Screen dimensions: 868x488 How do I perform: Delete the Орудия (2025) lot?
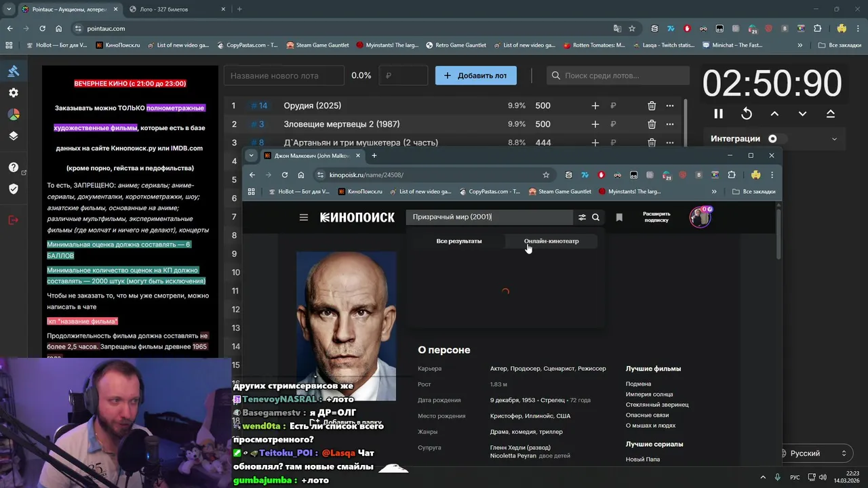click(652, 106)
